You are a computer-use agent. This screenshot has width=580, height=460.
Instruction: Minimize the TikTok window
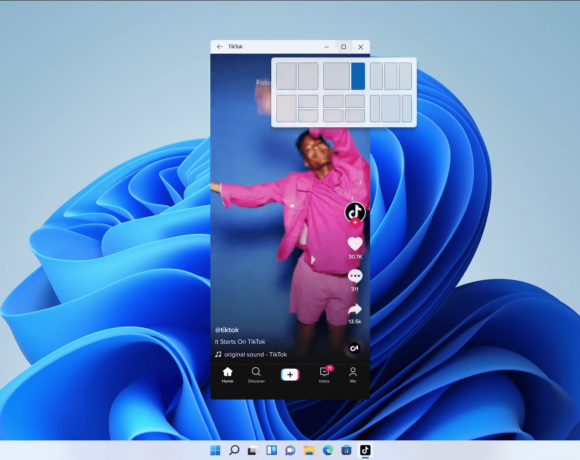click(x=326, y=47)
